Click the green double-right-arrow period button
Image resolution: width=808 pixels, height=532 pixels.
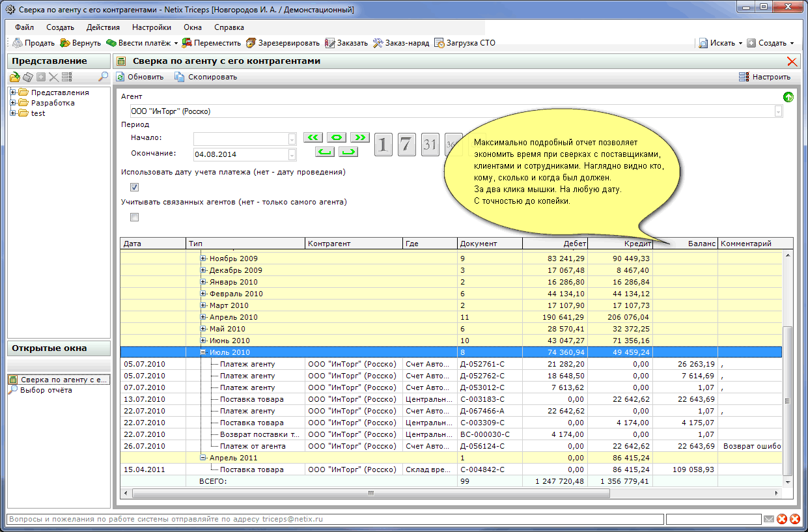[360, 137]
